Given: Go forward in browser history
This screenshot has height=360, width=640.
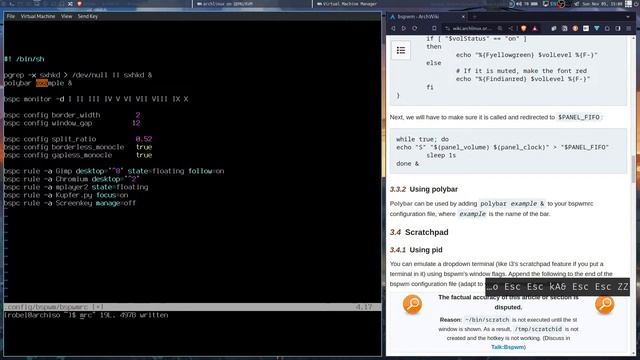Looking at the screenshot, I should (x=404, y=29).
